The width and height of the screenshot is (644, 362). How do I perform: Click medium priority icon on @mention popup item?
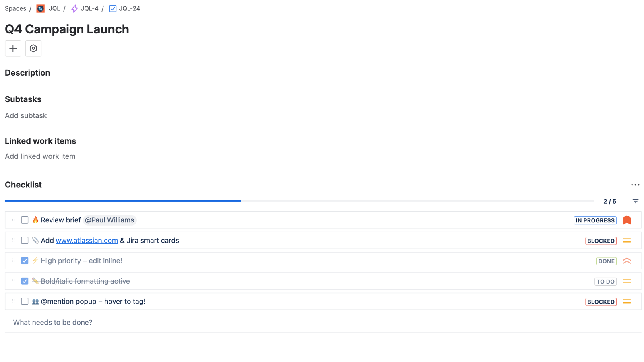point(627,302)
